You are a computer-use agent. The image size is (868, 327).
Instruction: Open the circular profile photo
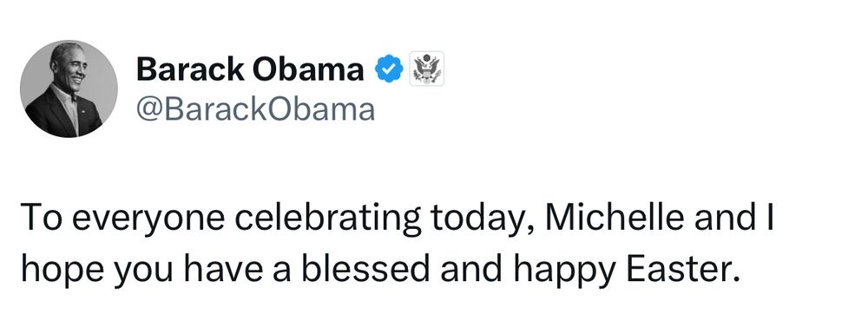69,88
